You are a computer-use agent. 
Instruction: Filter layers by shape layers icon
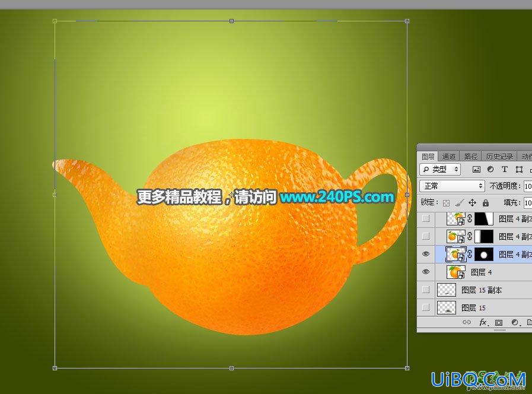pyautogui.click(x=519, y=169)
